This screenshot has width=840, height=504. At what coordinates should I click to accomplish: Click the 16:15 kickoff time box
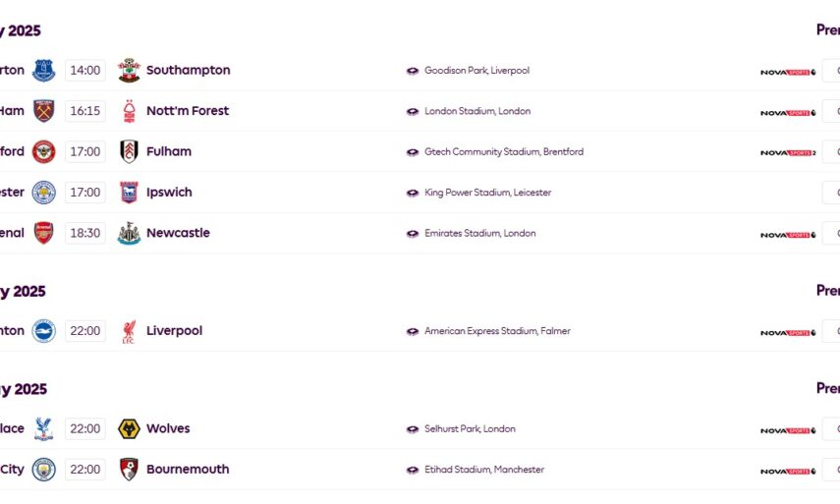point(85,111)
